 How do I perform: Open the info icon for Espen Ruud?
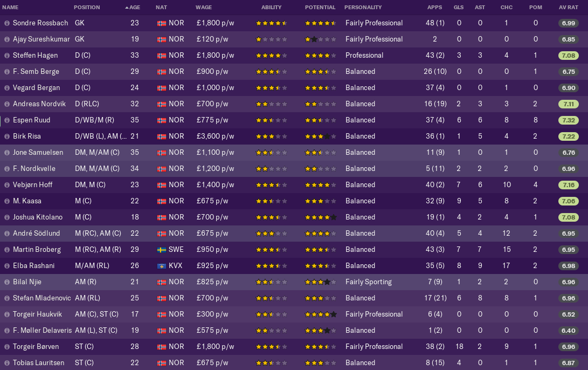[x=7, y=120]
